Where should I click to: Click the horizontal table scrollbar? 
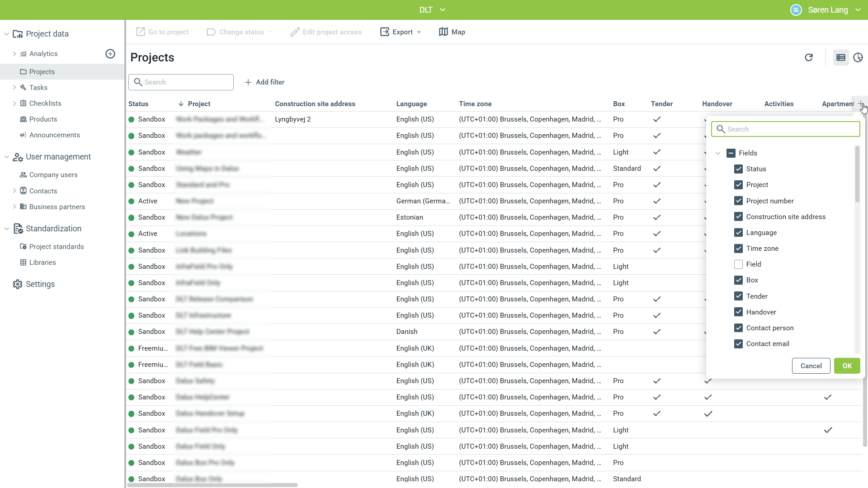pos(212,485)
